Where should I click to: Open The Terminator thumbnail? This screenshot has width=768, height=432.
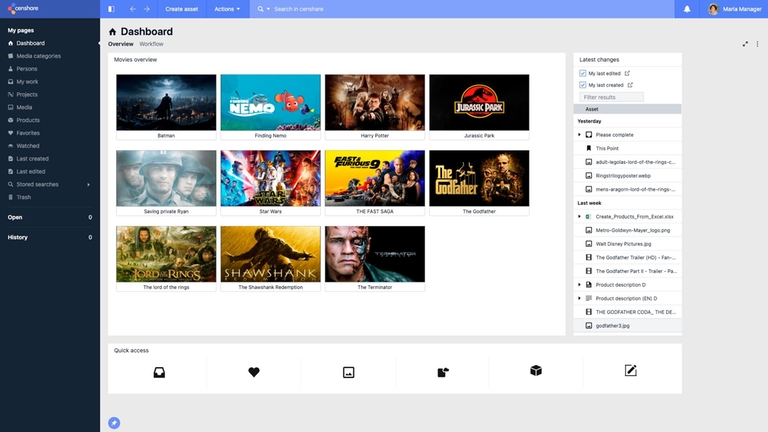(375, 254)
